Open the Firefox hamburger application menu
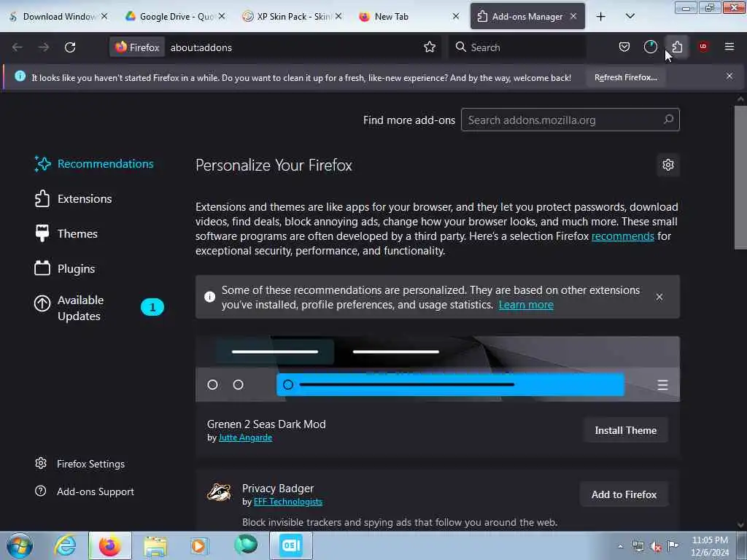The width and height of the screenshot is (747, 560). (x=729, y=47)
